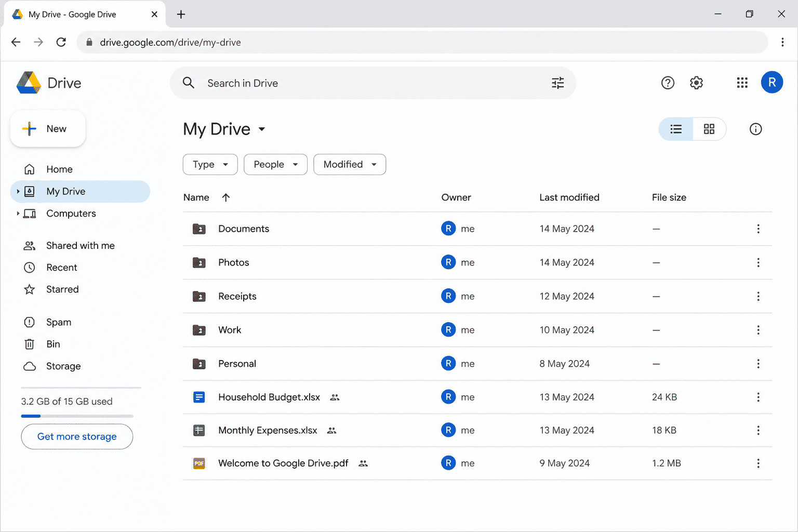798x532 pixels.
Task: Open the People filter dropdown
Action: click(x=275, y=164)
